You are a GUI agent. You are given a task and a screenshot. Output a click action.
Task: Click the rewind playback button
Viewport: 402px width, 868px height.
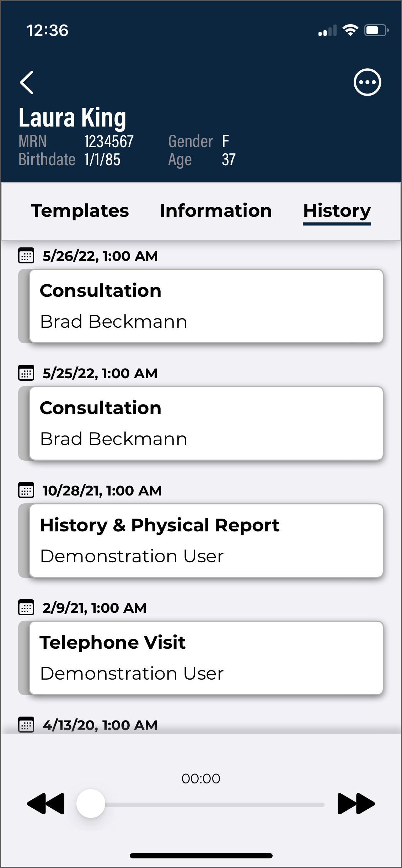pos(46,804)
